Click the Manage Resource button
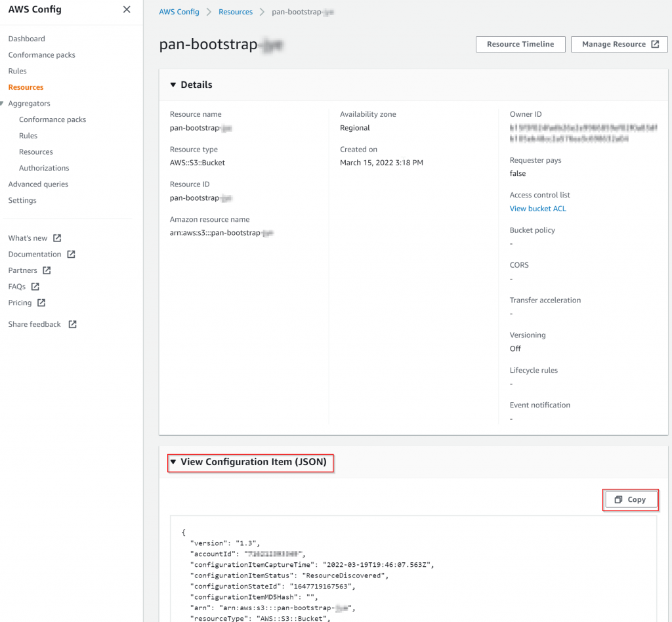 [x=619, y=44]
